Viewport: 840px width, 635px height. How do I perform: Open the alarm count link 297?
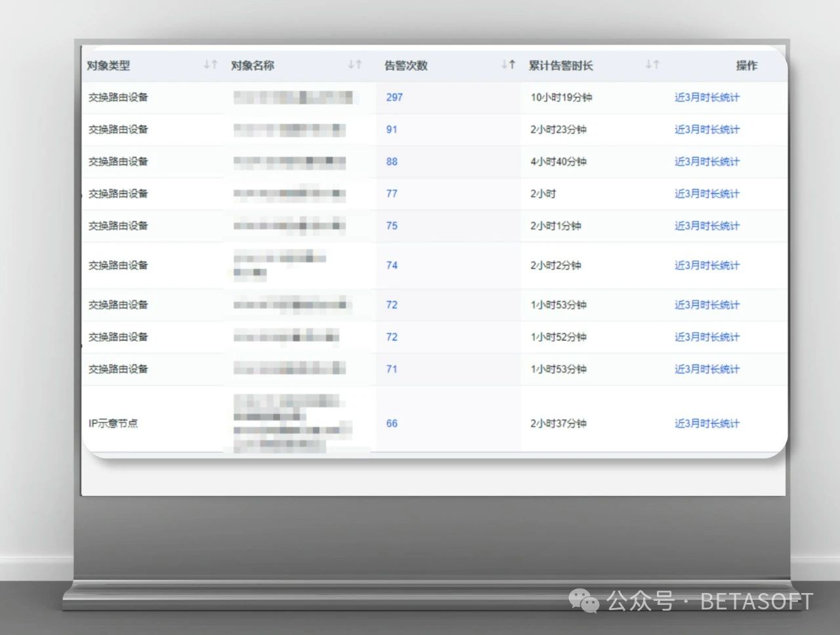(394, 97)
